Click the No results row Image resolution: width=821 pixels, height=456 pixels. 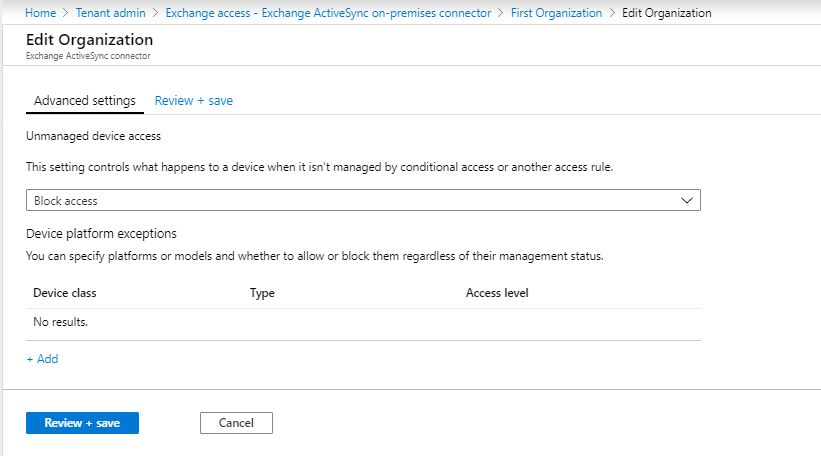(61, 322)
